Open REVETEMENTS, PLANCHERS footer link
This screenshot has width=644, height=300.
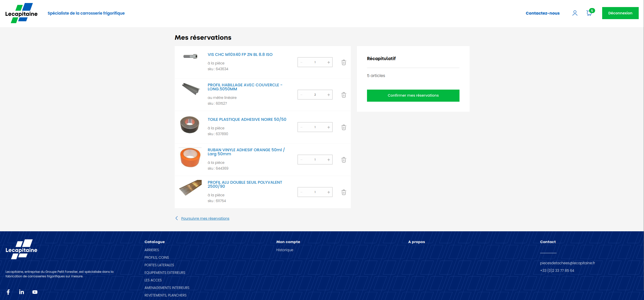165,295
